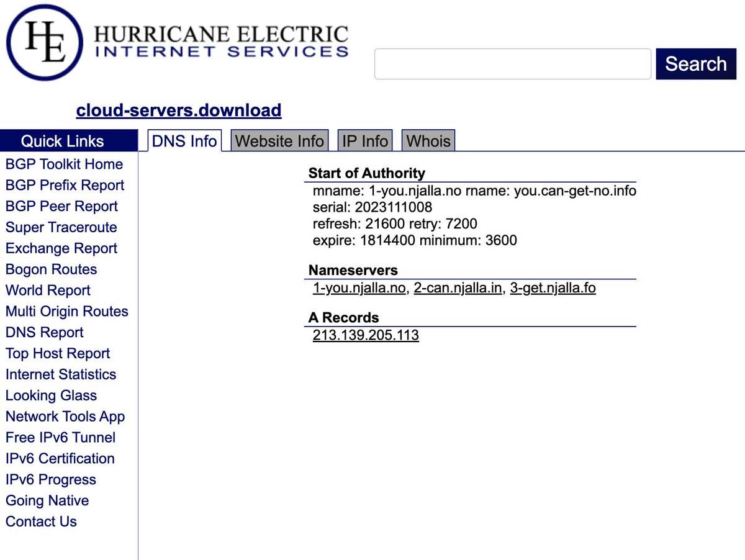The image size is (745, 560).
Task: Open the Whois tab
Action: 428,141
